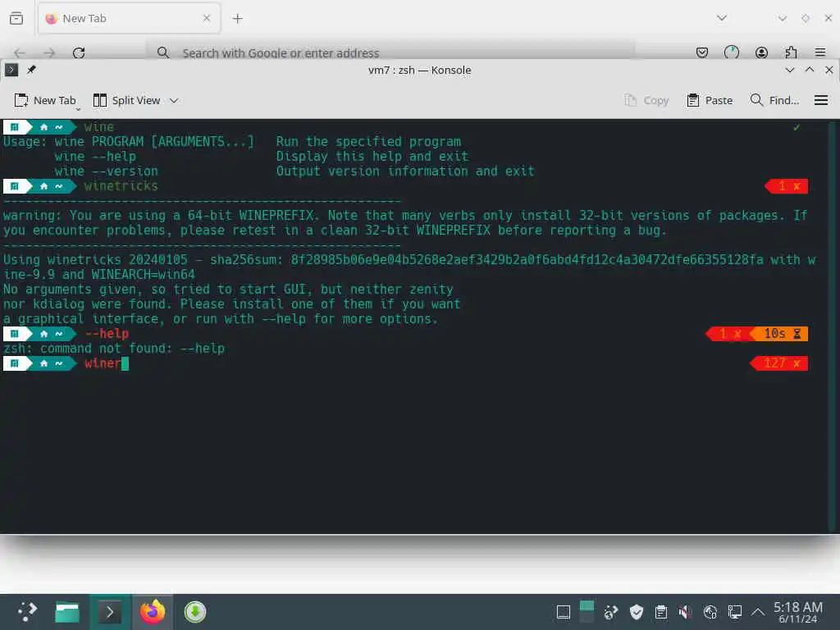Image resolution: width=840 pixels, height=630 pixels.
Task: Open the updates tray icon
Action: [x=610, y=612]
